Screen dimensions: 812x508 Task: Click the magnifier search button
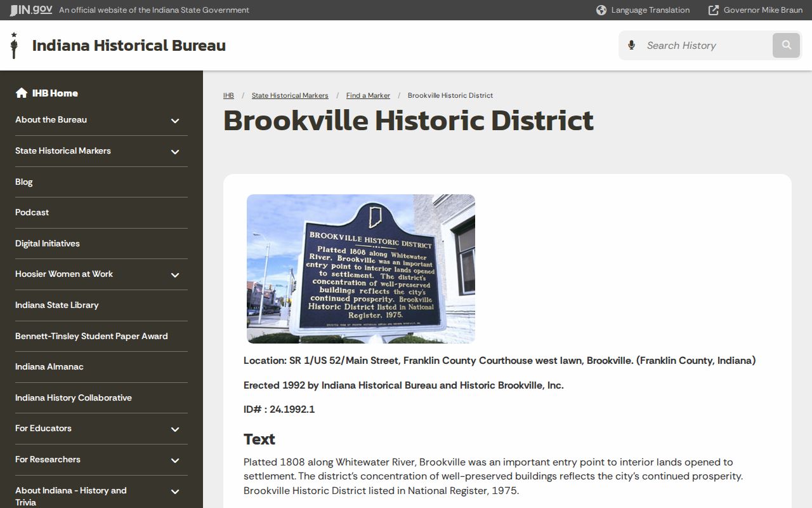point(787,45)
